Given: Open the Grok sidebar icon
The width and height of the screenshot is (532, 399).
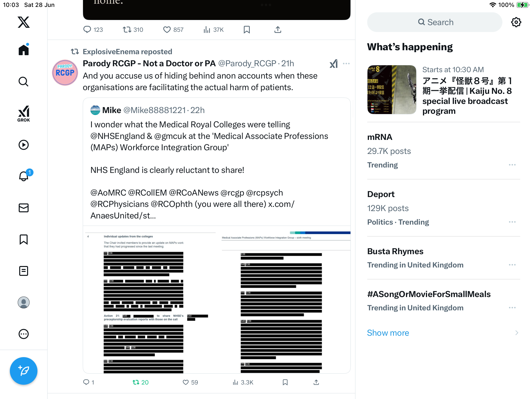Looking at the screenshot, I should 24,114.
